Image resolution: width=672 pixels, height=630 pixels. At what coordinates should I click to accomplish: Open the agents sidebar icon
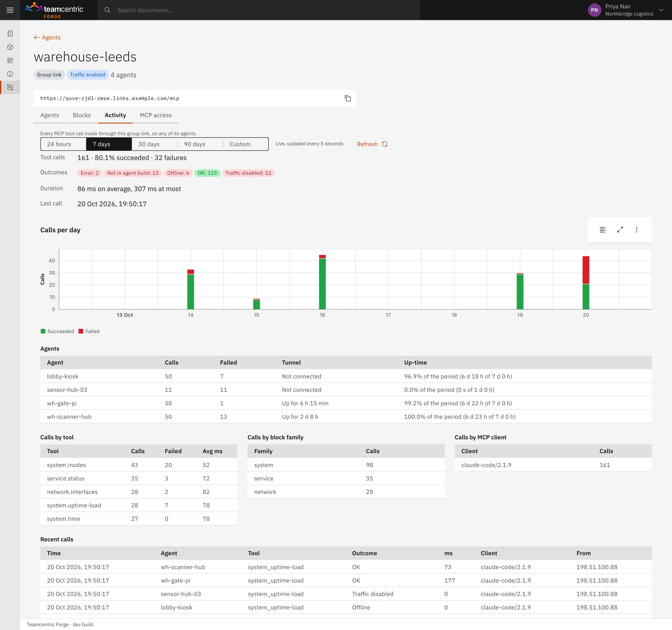(10, 88)
